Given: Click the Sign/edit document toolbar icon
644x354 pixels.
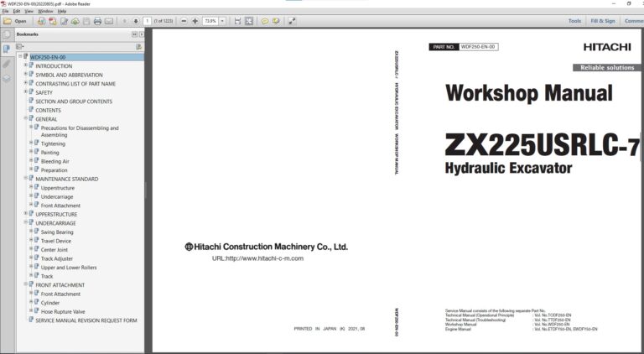Looking at the screenshot, I should (64, 21).
